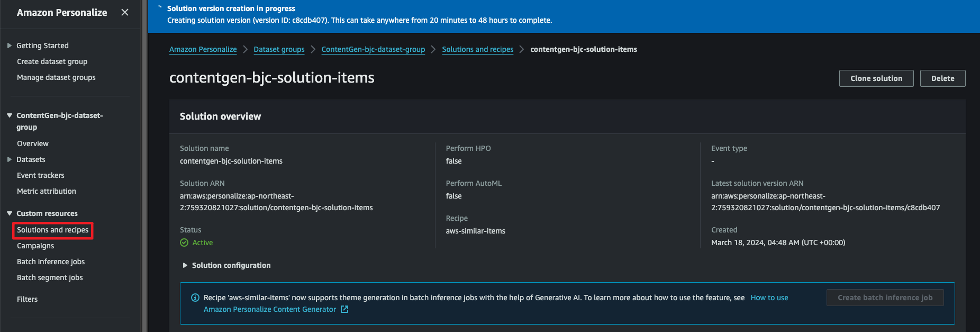
Task: Click the Active status text
Action: point(203,243)
